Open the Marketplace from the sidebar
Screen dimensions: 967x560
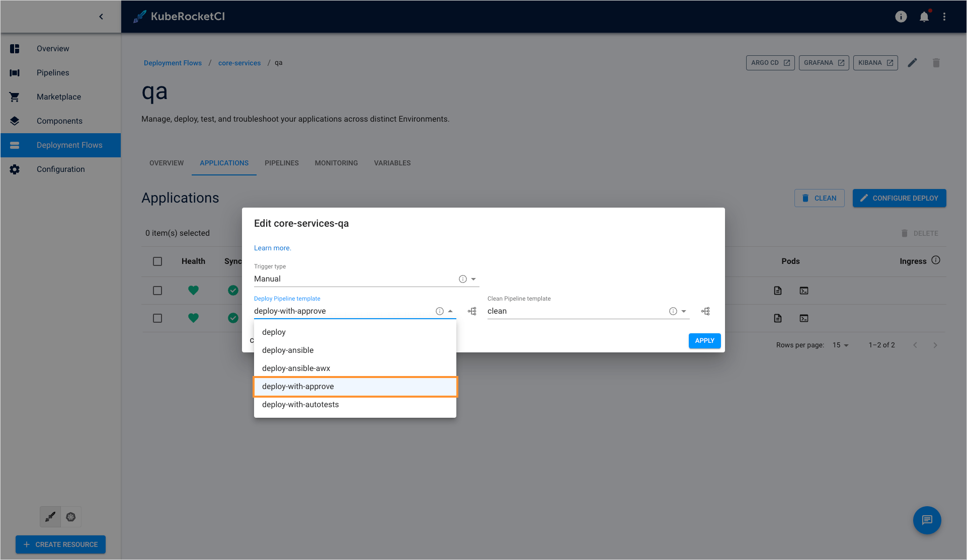(58, 97)
